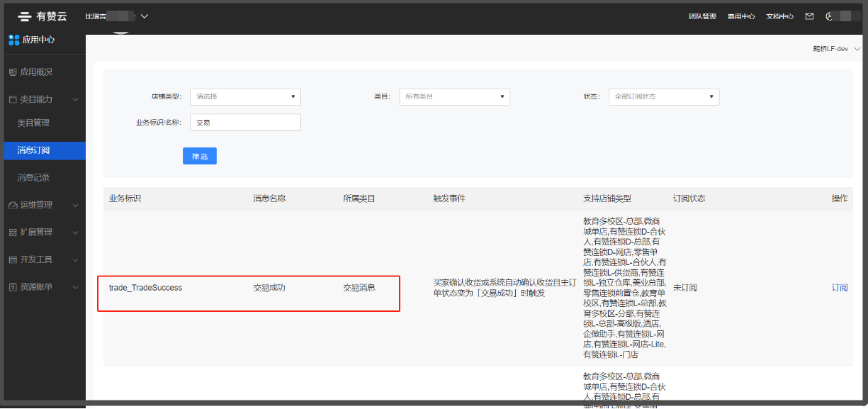Open the 店铺类型 select dropdown
868x409 pixels.
coord(245,96)
